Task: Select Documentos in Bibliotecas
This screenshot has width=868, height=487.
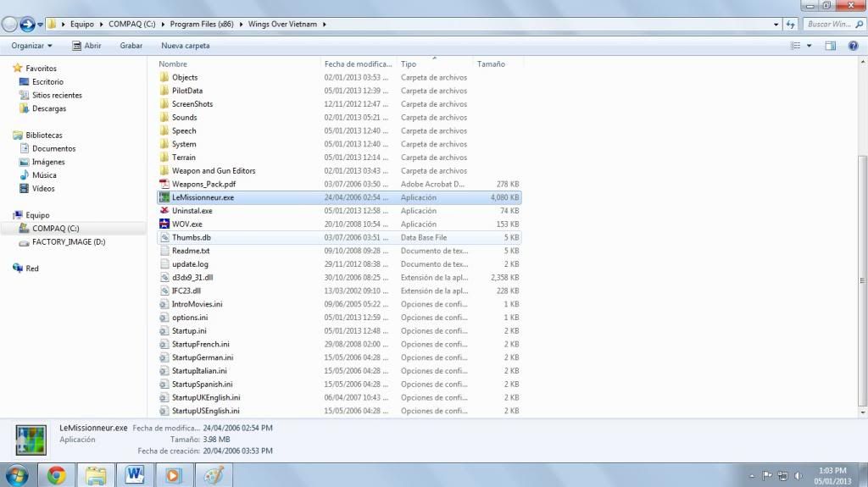Action: point(53,148)
